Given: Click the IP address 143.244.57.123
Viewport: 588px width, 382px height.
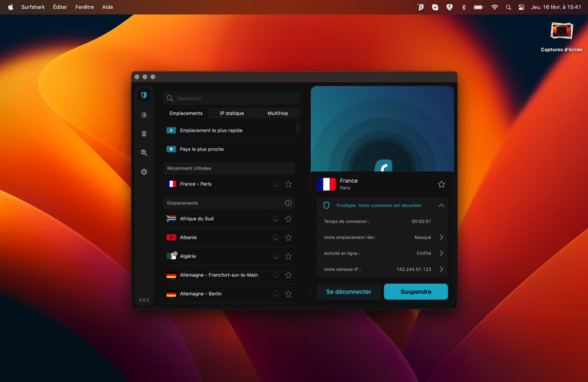Looking at the screenshot, I should [x=413, y=269].
